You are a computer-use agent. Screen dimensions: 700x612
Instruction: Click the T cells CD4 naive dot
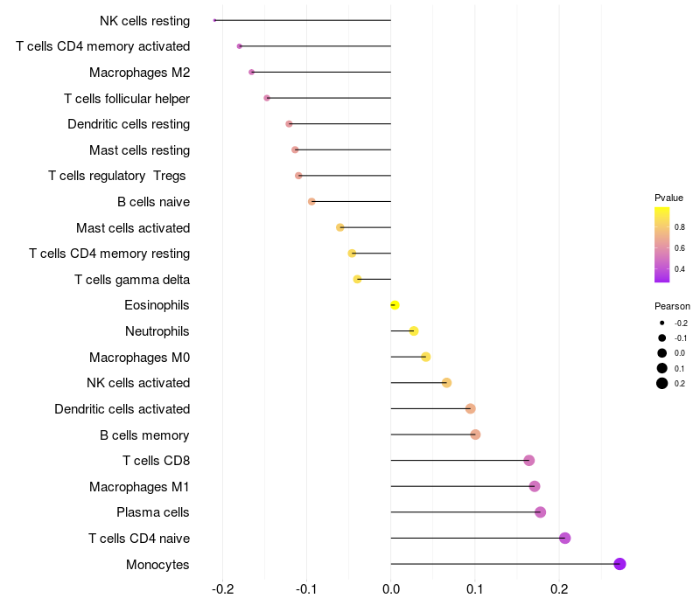(x=564, y=538)
